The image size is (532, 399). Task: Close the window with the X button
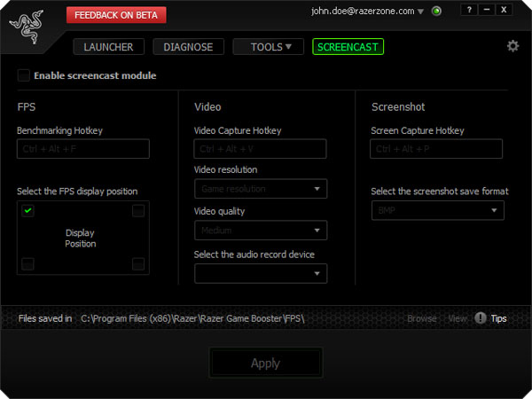(x=504, y=10)
